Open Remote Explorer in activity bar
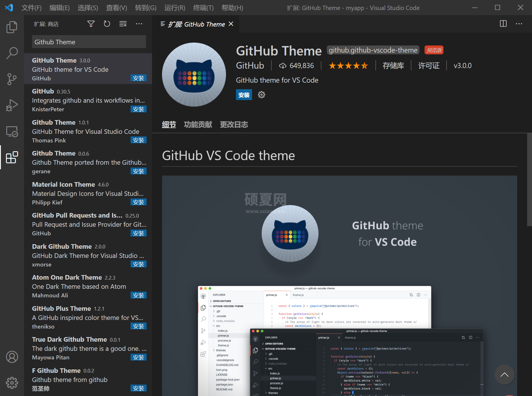Image resolution: width=532 pixels, height=396 pixels. point(12,131)
